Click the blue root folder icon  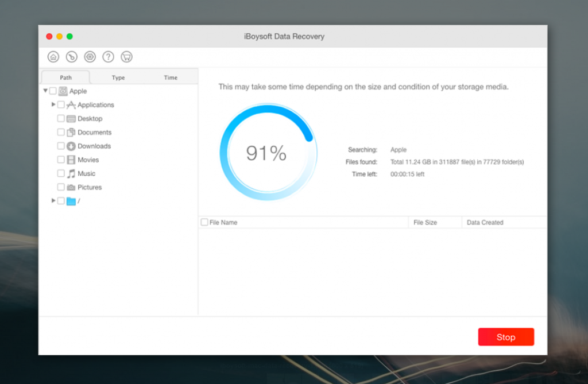71,201
